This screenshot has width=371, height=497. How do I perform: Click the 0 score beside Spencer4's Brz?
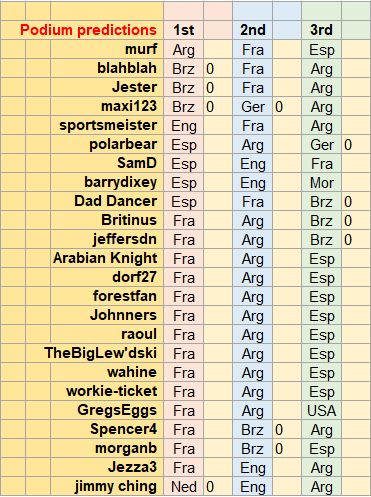[287, 429]
